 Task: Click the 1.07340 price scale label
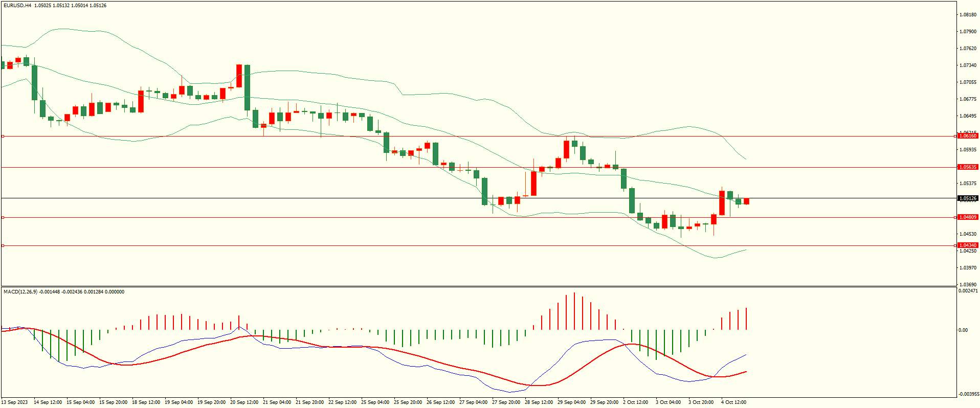click(x=968, y=65)
